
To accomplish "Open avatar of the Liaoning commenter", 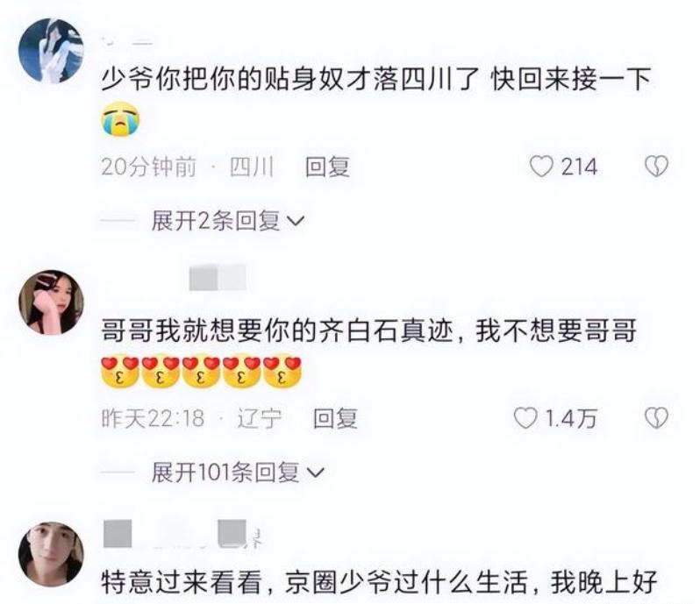I will tap(52, 302).
